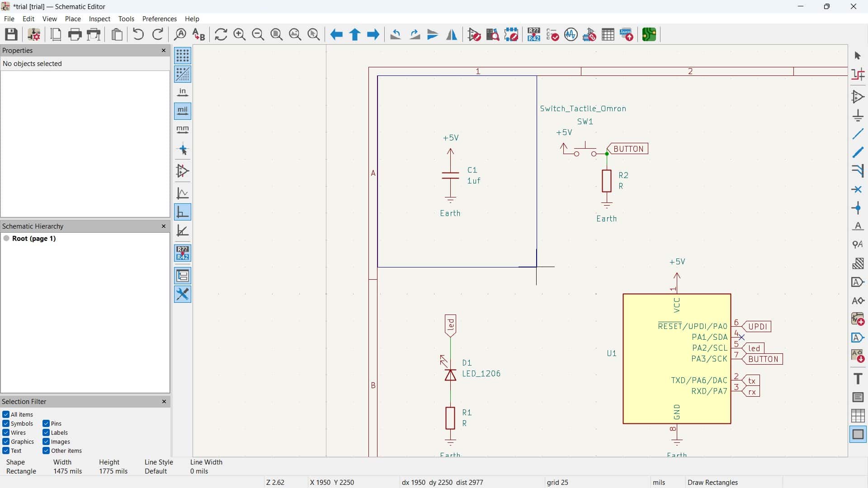Open the Inspect menu

99,19
